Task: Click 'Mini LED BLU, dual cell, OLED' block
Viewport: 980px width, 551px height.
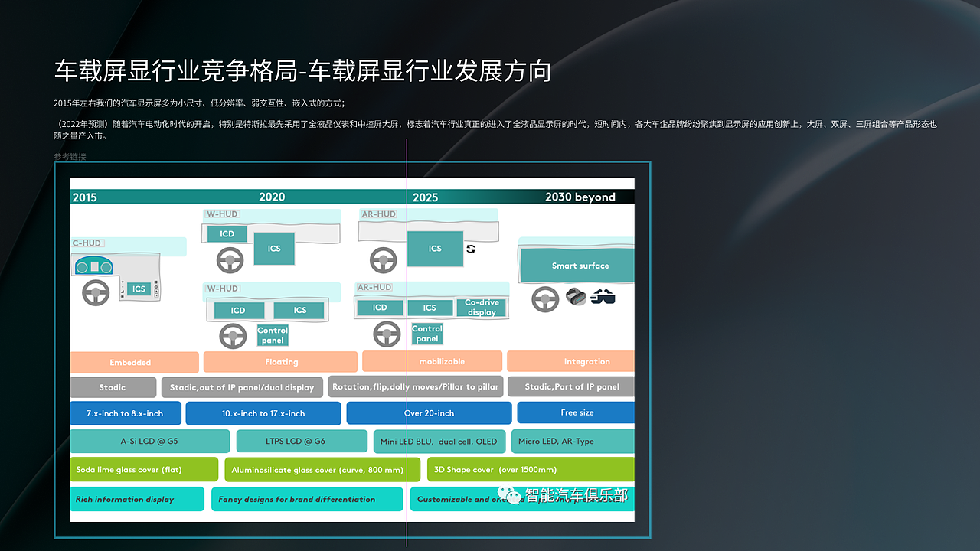Action: coord(439,441)
